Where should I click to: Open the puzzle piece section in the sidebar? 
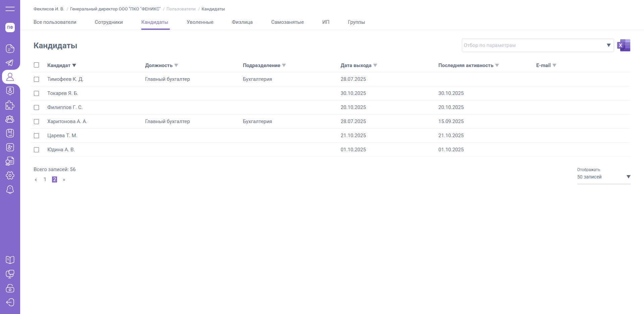[x=10, y=105]
